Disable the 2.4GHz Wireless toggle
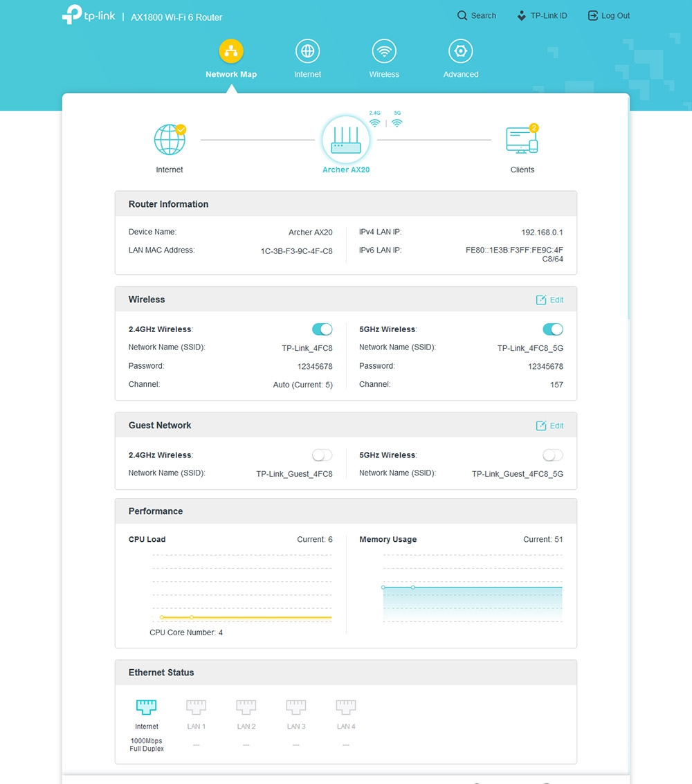Image resolution: width=692 pixels, height=784 pixels. pos(322,329)
